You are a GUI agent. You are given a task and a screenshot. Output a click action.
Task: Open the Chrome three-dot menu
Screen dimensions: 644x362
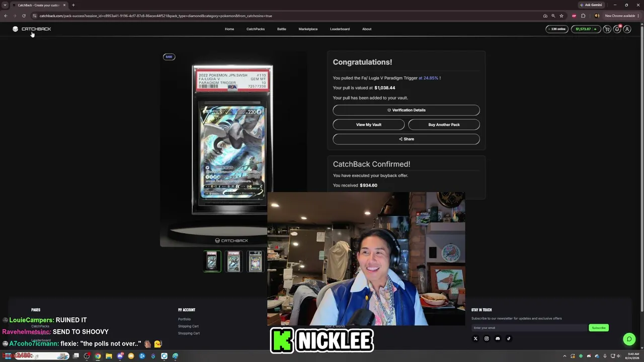point(638,16)
